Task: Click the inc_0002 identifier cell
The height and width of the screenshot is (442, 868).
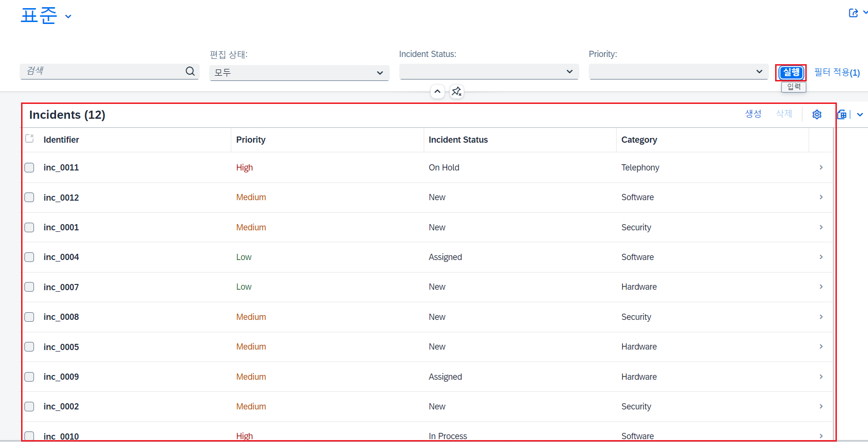Action: [x=61, y=407]
